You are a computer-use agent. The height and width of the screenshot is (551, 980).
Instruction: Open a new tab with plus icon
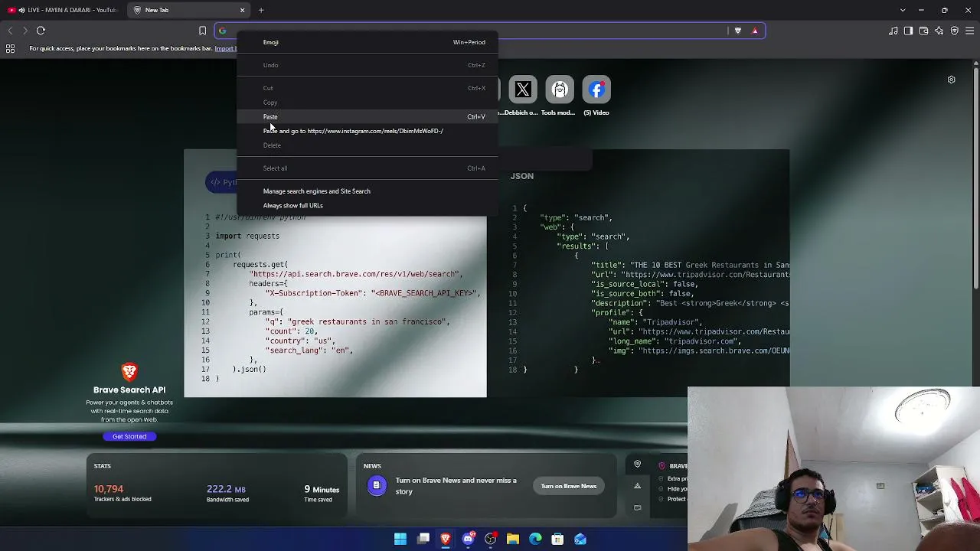tap(261, 10)
